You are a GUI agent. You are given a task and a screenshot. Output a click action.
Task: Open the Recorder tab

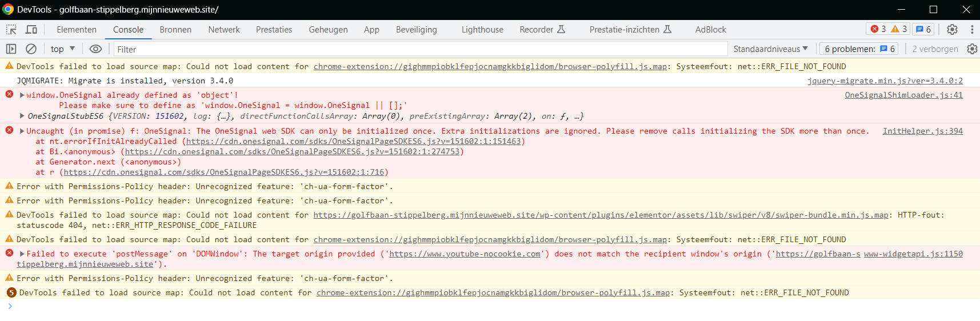[542, 30]
